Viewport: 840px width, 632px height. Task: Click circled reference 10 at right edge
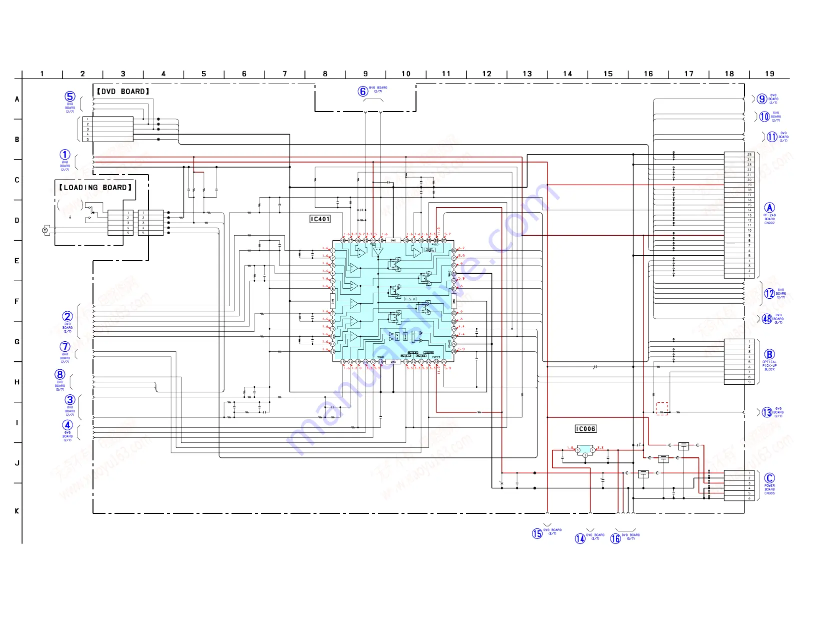point(764,117)
